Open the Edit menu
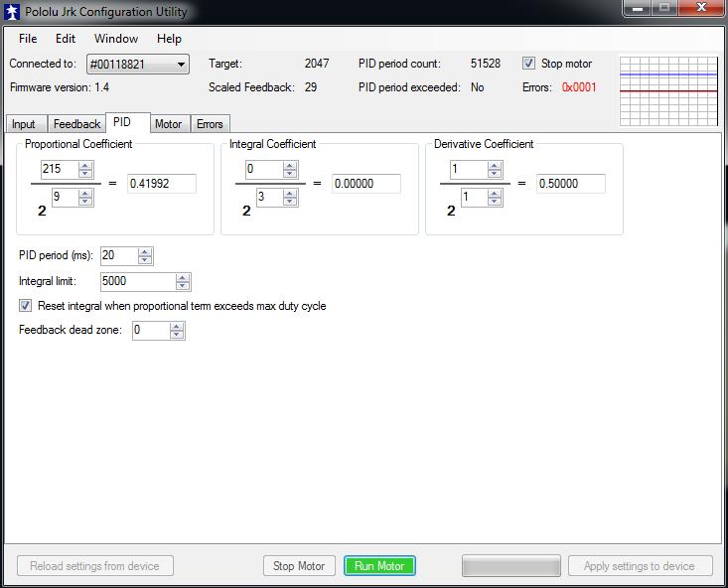The height and width of the screenshot is (588, 728). tap(66, 39)
